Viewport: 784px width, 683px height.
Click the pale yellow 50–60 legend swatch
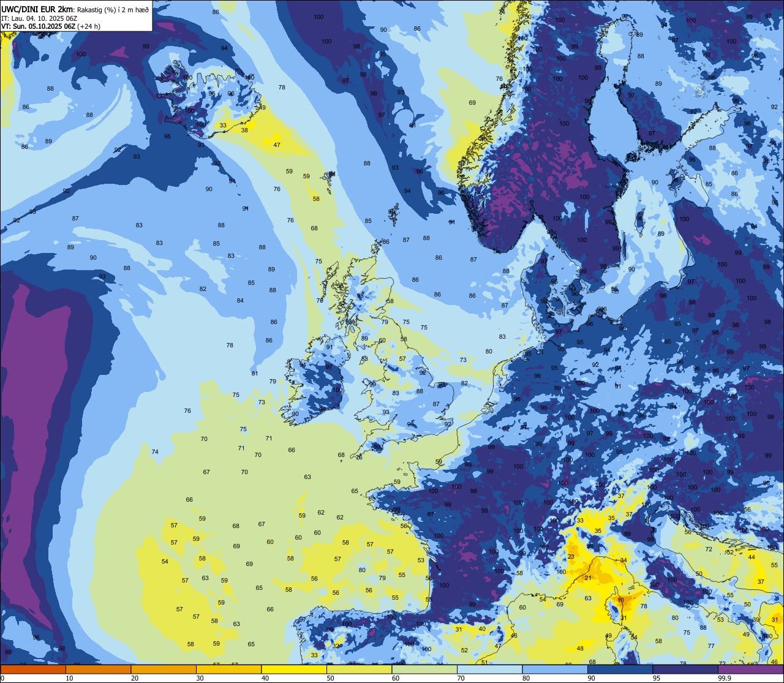click(359, 669)
